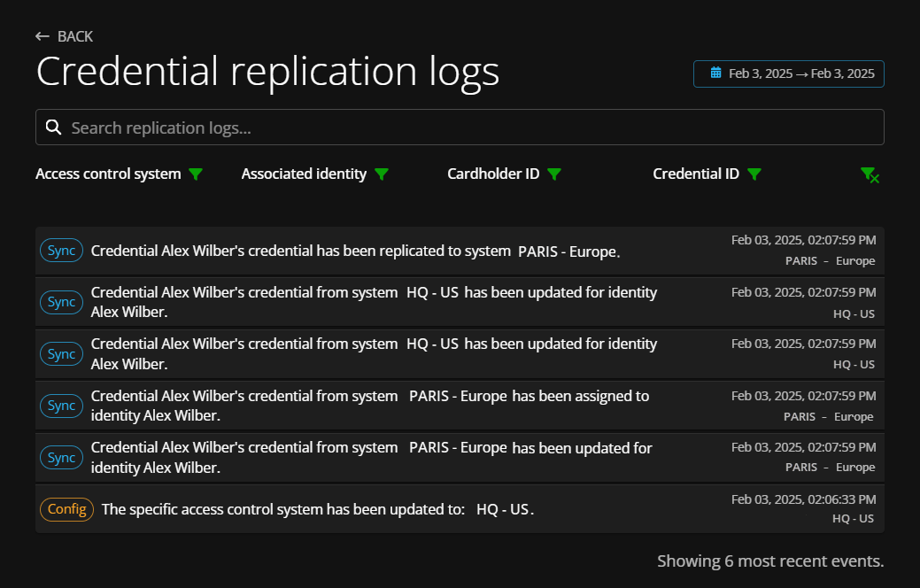Click the BACK link
This screenshot has height=588, width=920.
(x=75, y=36)
